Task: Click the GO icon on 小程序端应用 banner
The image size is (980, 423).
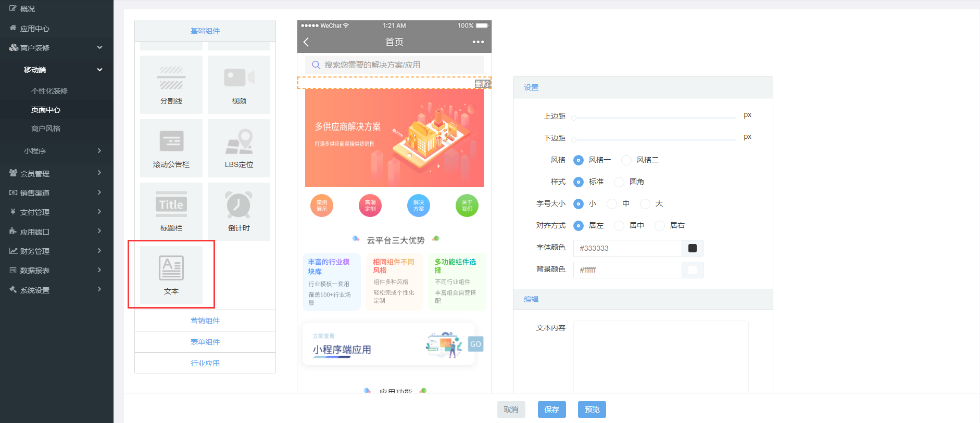Action: pyautogui.click(x=475, y=344)
